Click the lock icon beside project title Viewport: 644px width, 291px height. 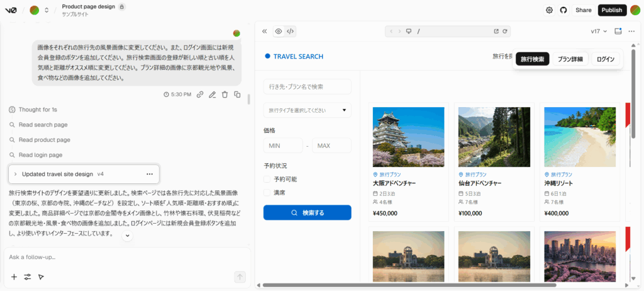tap(122, 6)
